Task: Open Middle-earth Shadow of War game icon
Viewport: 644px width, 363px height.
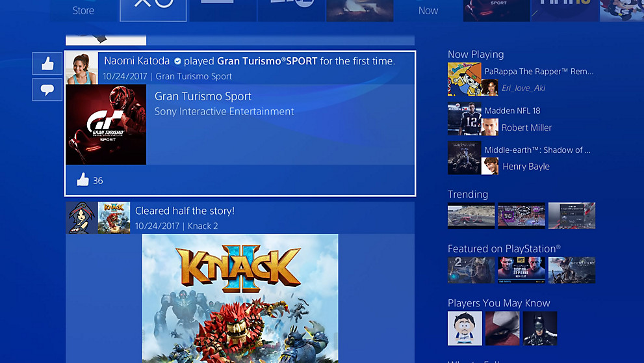Action: pos(464,158)
